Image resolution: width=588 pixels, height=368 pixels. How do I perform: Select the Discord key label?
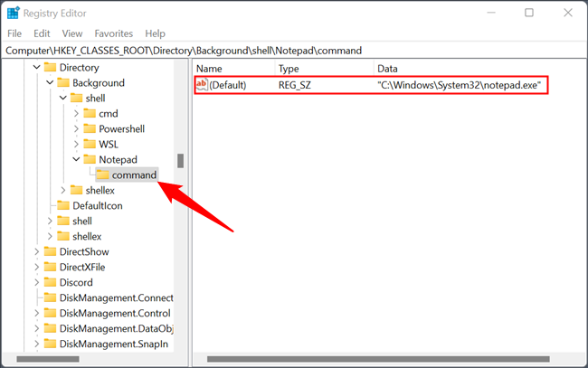point(76,283)
